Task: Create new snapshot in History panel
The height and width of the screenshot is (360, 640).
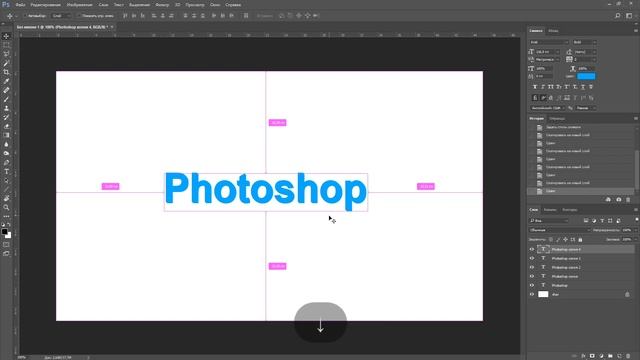Action: pos(618,200)
